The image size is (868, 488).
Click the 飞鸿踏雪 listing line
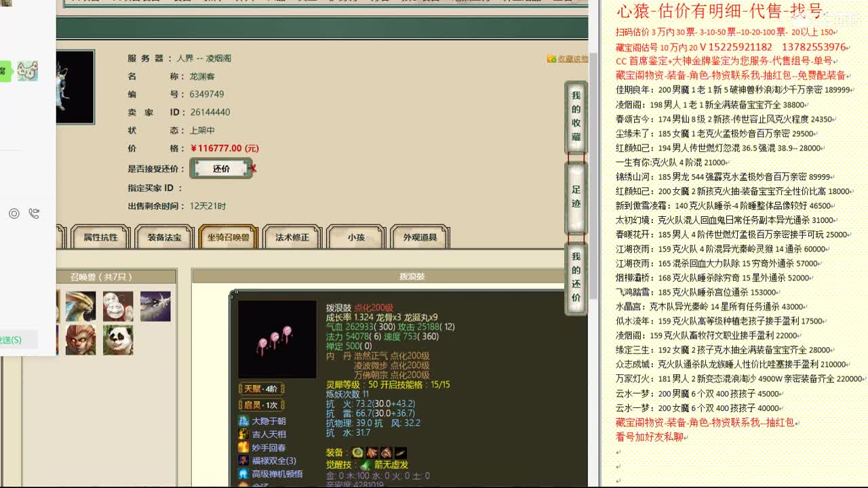coord(698,292)
